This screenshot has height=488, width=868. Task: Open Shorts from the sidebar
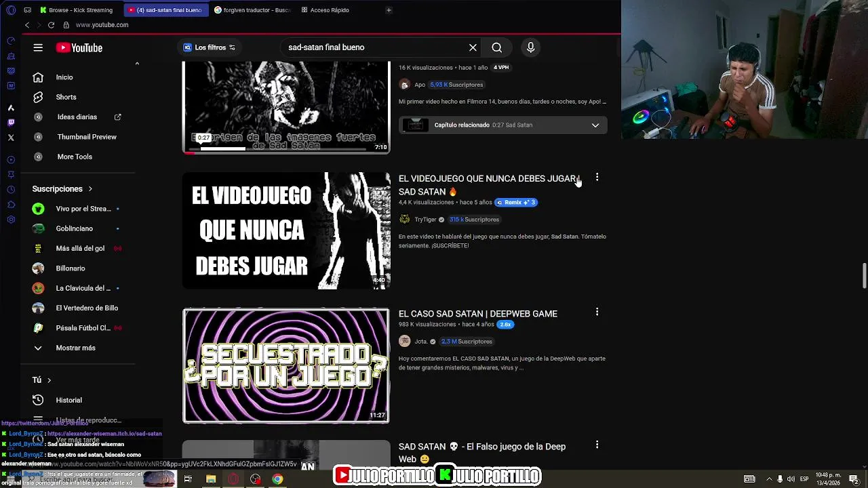66,97
